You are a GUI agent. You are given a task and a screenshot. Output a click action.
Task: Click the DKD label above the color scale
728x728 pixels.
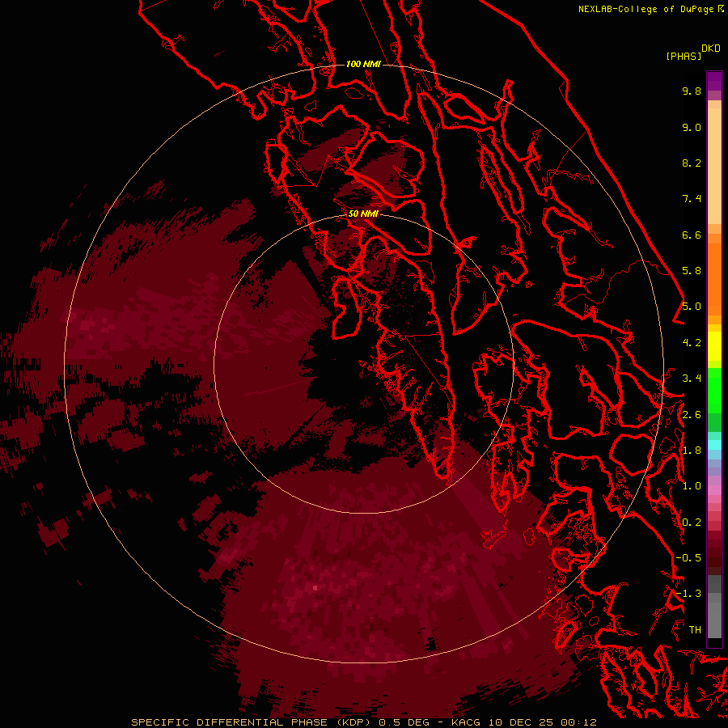tap(711, 48)
